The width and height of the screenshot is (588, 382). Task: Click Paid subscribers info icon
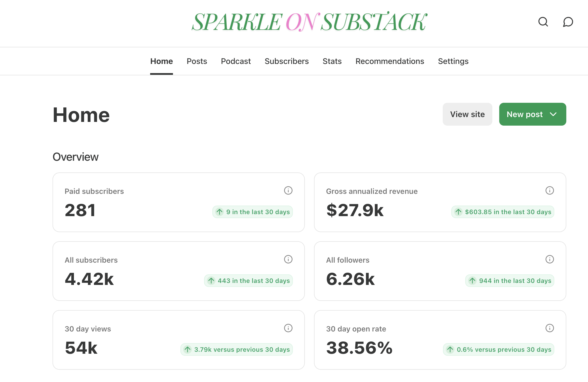(x=288, y=190)
